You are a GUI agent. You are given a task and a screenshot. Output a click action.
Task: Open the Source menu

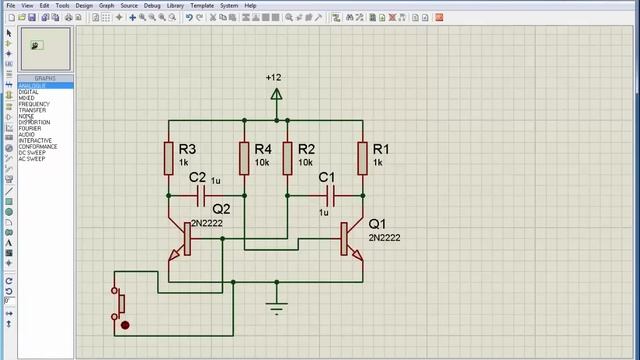point(129,6)
